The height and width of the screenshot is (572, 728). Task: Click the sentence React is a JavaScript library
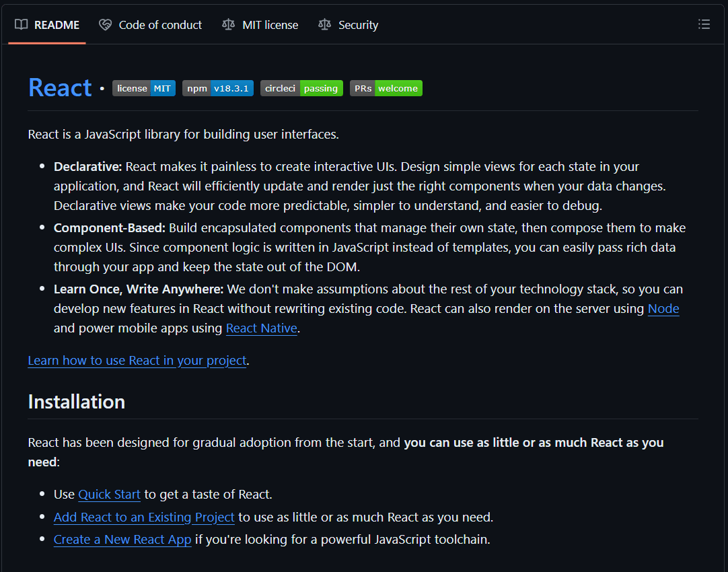(184, 134)
